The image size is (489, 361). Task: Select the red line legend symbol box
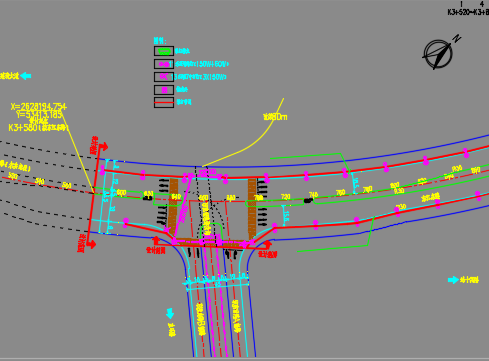164,102
